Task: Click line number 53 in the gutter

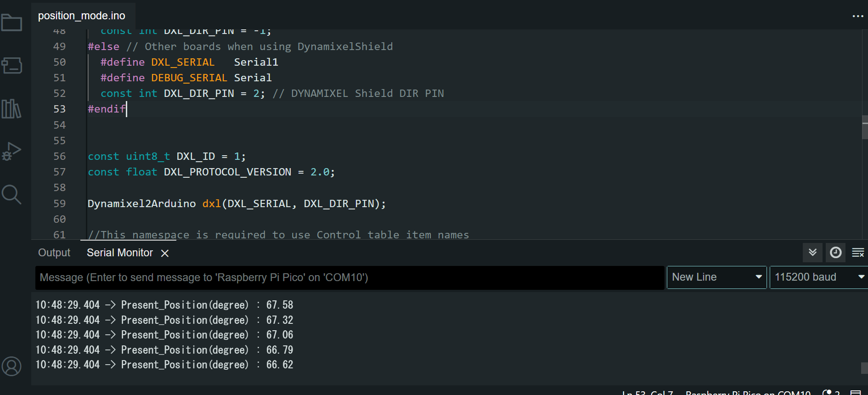Action: coord(60,109)
